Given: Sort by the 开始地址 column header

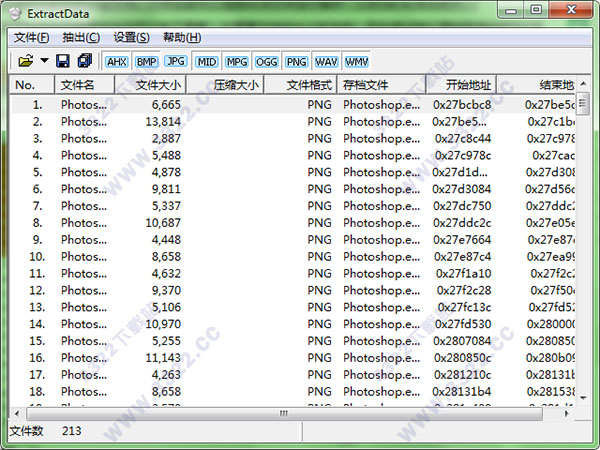Looking at the screenshot, I should click(x=461, y=85).
